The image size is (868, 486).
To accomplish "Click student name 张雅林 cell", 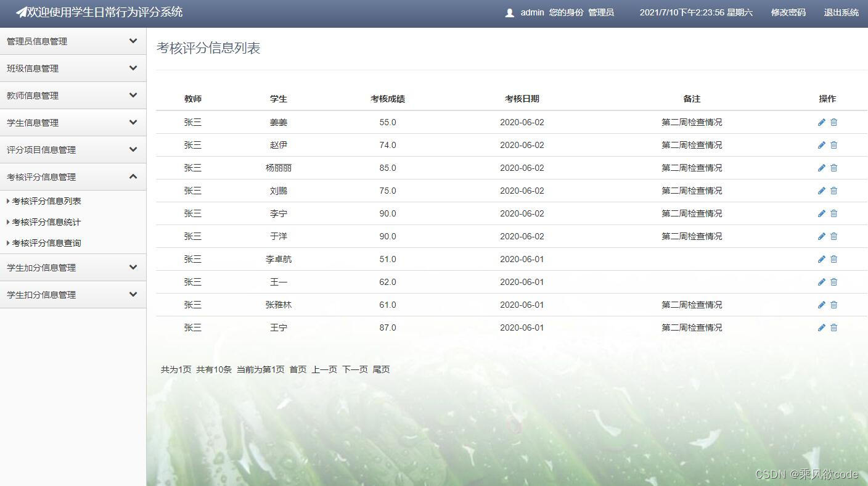I will 279,305.
